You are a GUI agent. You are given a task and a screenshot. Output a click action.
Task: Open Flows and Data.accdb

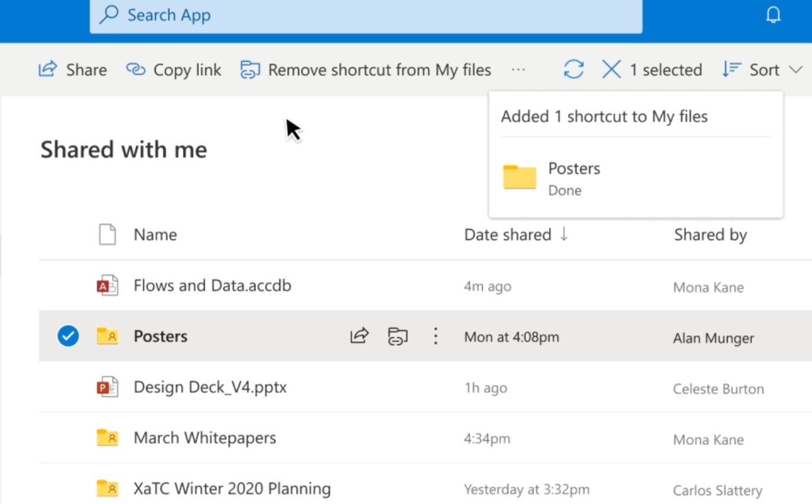[x=213, y=285]
